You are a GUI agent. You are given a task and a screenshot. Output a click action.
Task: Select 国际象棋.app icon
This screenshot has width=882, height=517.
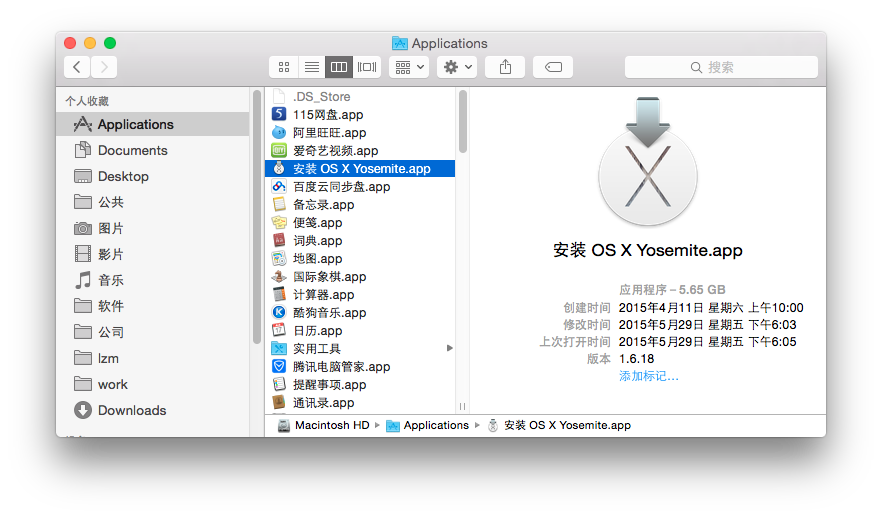pos(279,276)
